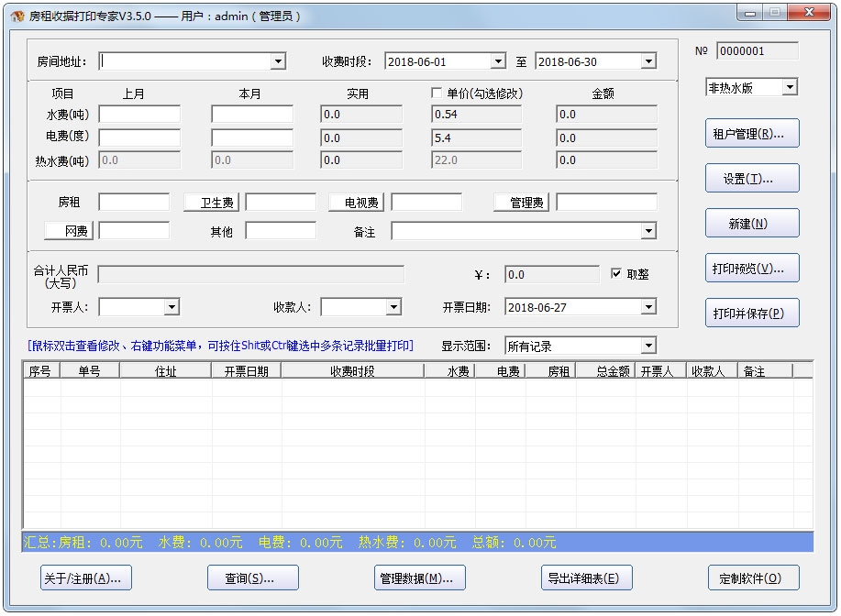This screenshot has width=841, height=616.
Task: Click the app icon in title bar
Action: click(x=17, y=16)
